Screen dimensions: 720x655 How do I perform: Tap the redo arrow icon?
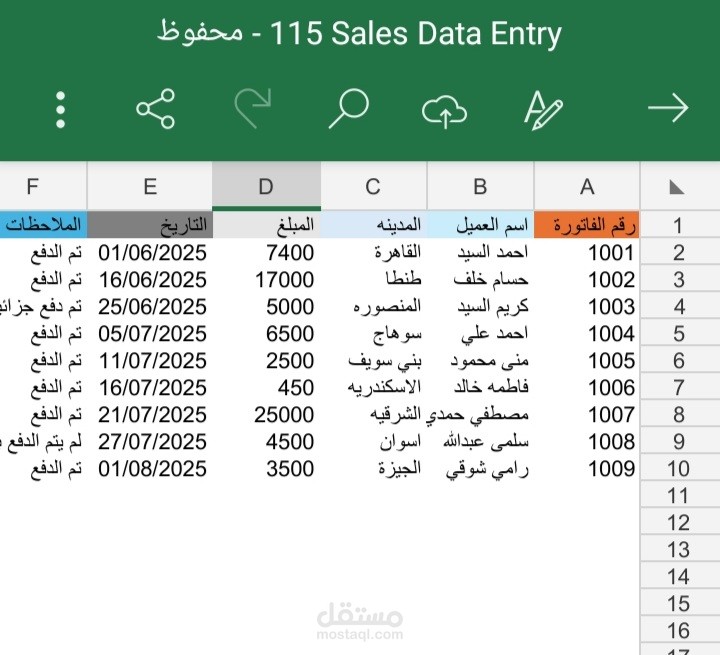click(x=253, y=108)
